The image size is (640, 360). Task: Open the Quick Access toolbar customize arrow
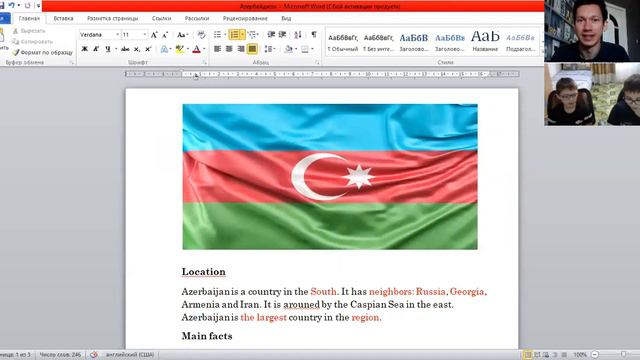(x=38, y=5)
